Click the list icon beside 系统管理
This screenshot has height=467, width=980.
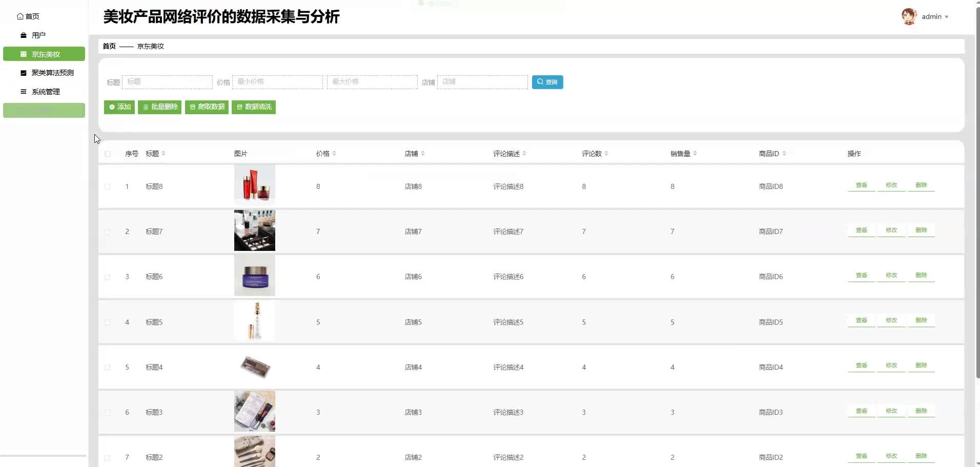click(23, 92)
